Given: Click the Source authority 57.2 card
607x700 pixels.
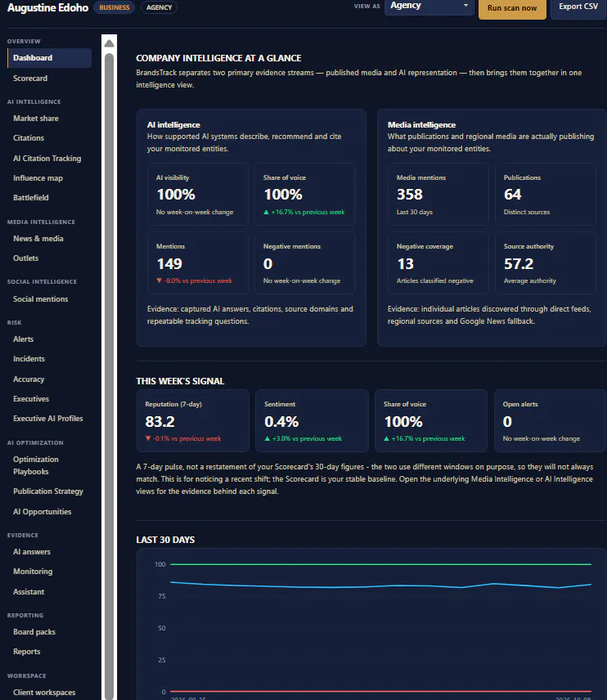Looking at the screenshot, I should click(546, 262).
